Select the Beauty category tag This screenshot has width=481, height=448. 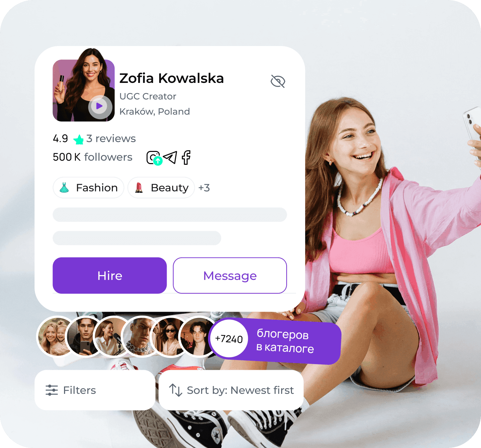(161, 187)
